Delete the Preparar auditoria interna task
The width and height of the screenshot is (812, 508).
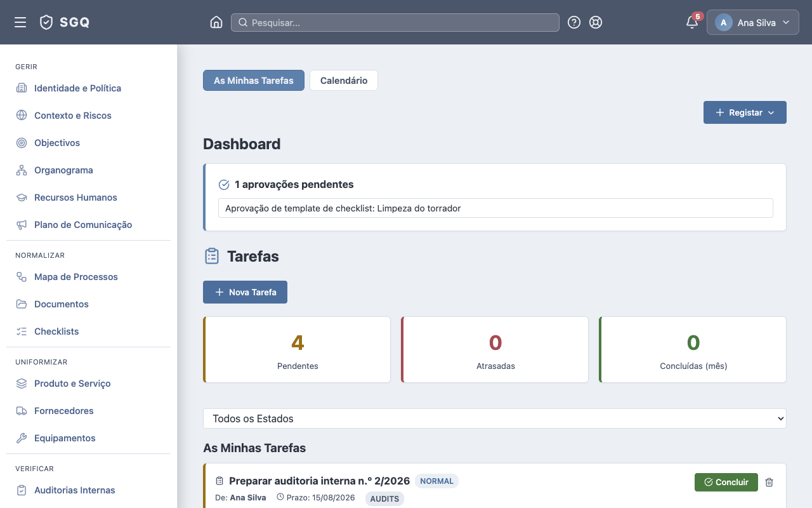[769, 482]
